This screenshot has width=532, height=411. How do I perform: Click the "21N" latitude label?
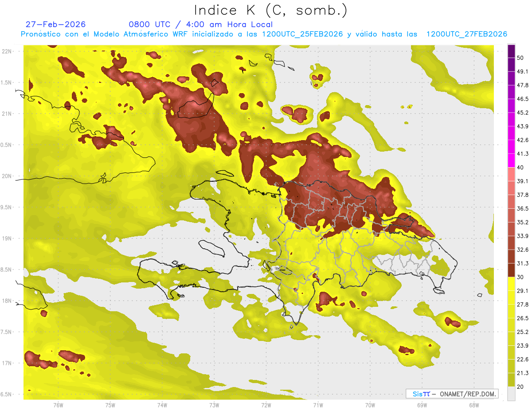point(7,114)
